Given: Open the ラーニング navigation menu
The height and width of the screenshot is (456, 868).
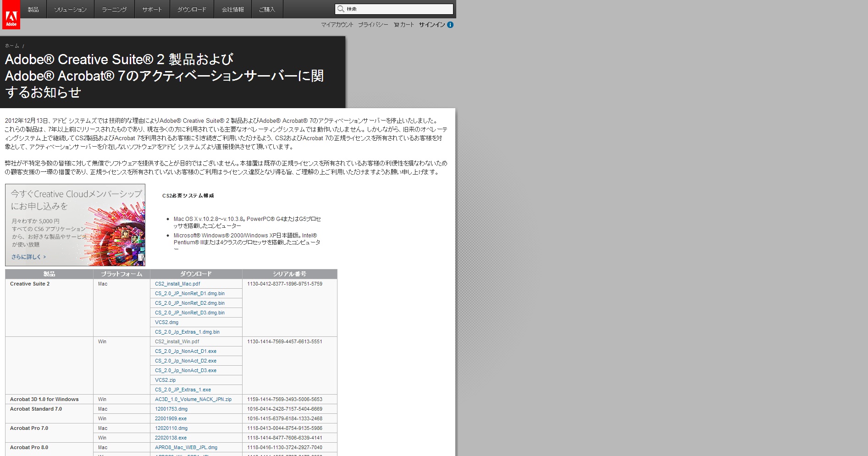Looking at the screenshot, I should point(114,9).
